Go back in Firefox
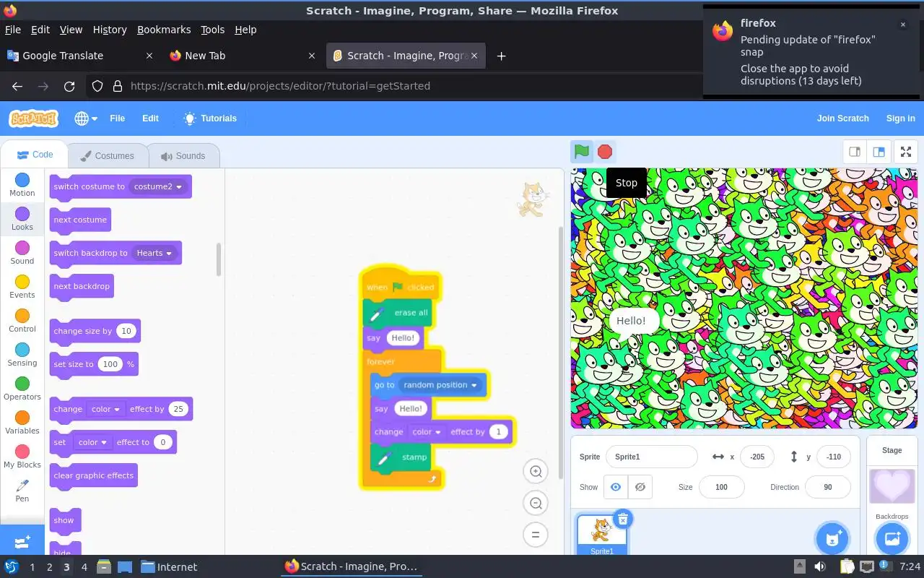Screen dimensions: 924x578 pos(17,86)
